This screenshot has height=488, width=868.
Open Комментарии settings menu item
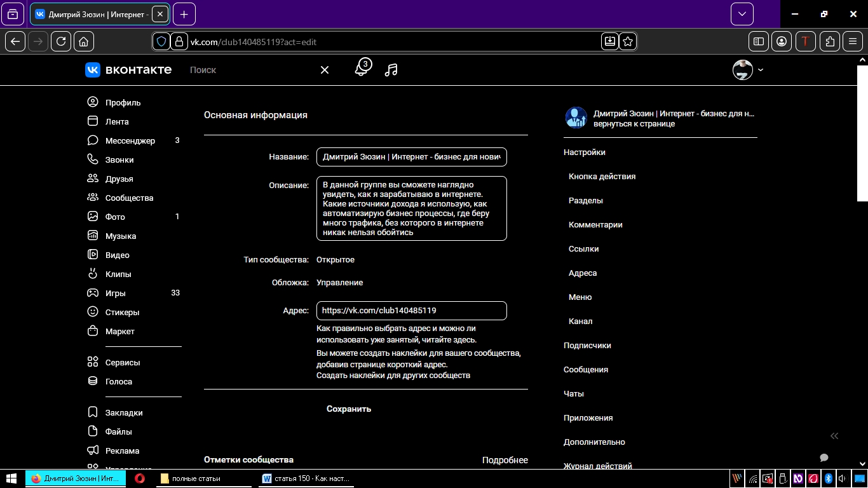pos(595,225)
